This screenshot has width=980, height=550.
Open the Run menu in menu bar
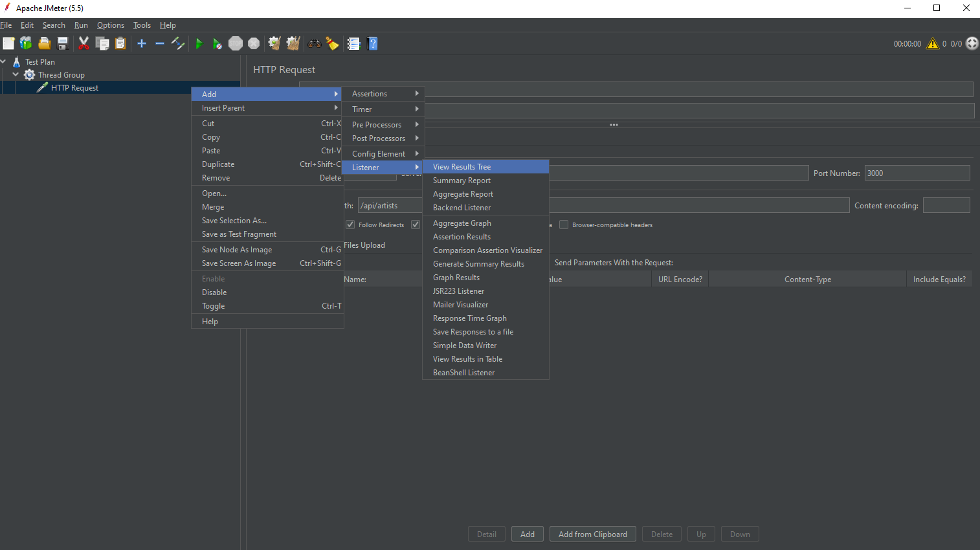tap(81, 25)
